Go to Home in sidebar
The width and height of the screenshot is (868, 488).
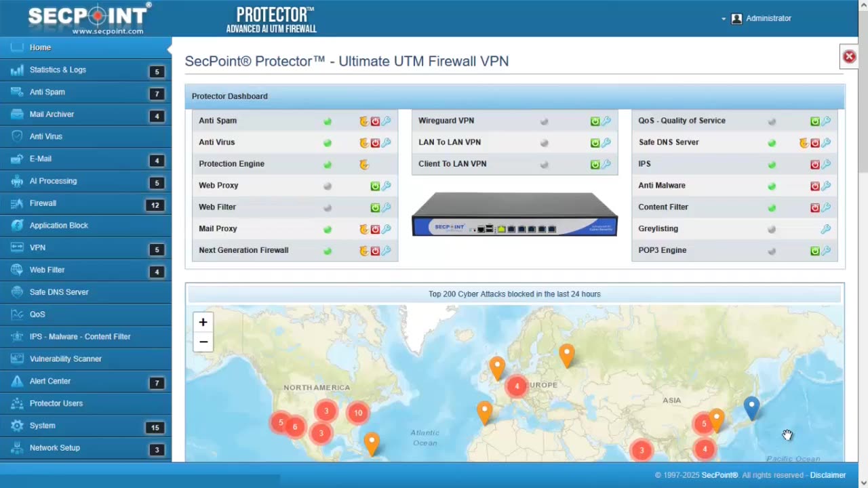(x=85, y=47)
